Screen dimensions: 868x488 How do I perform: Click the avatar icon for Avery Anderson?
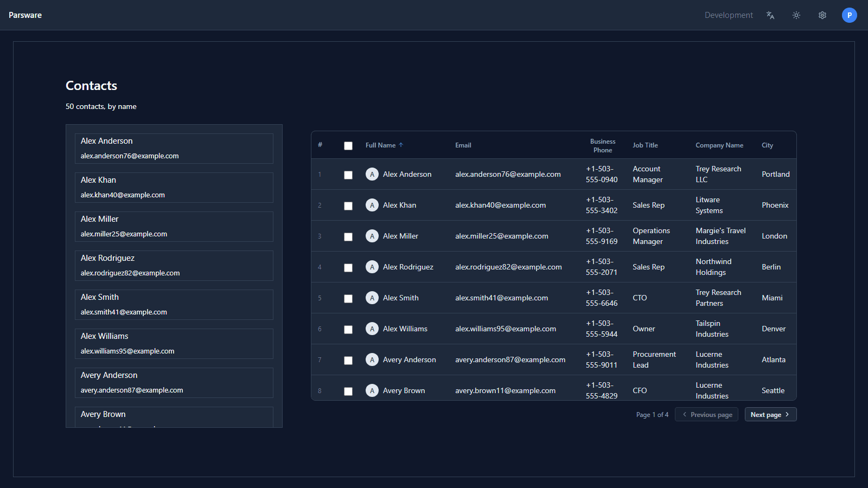pos(372,359)
